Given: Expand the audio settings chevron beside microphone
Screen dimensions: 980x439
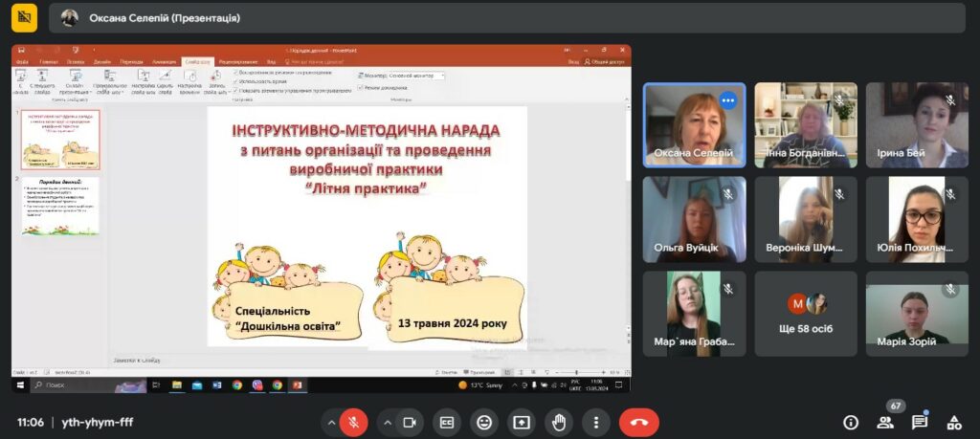Looking at the screenshot, I should click(x=331, y=422).
